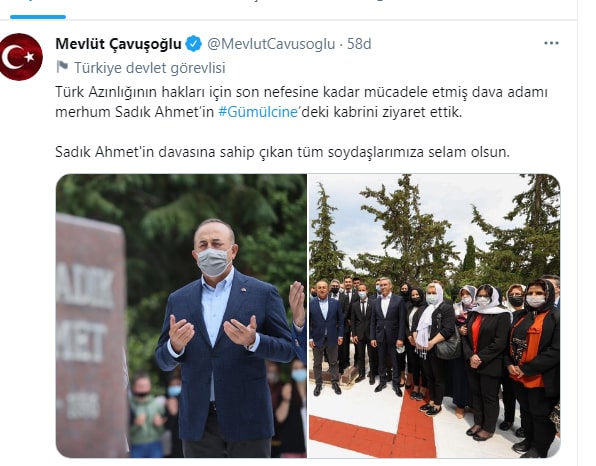Open the left photo of man praying

[181, 316]
